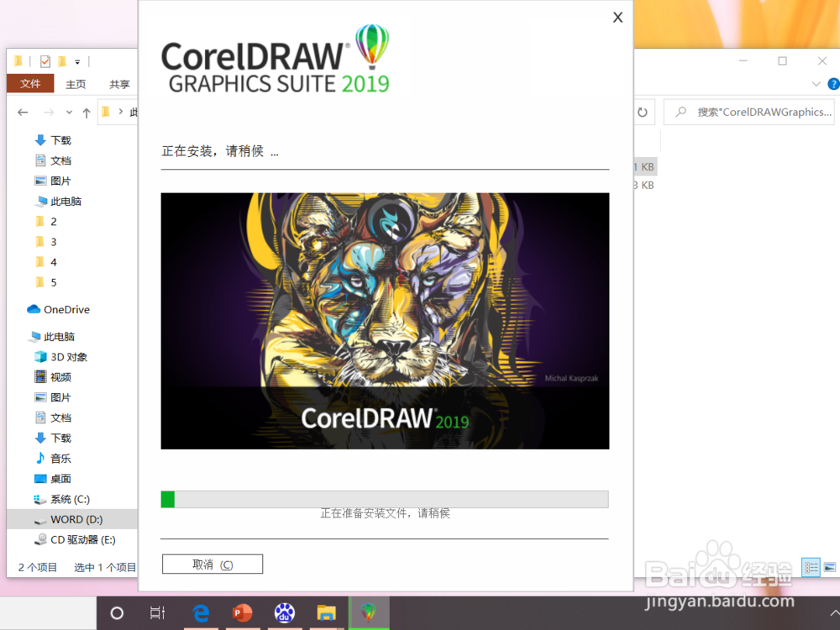The image size is (840, 630).
Task: Open the 共享 ribbon tab in File Explorer
Action: [119, 84]
